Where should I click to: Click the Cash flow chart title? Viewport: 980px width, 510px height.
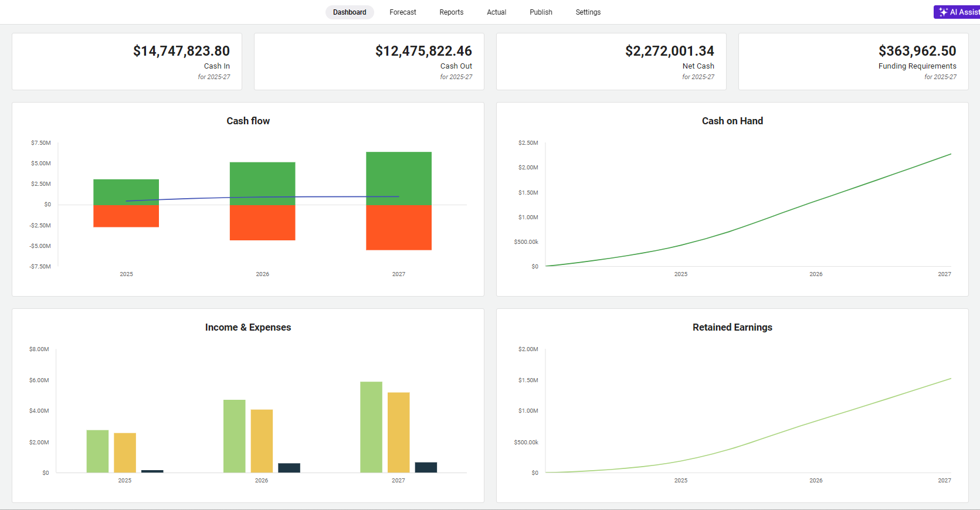pyautogui.click(x=248, y=121)
